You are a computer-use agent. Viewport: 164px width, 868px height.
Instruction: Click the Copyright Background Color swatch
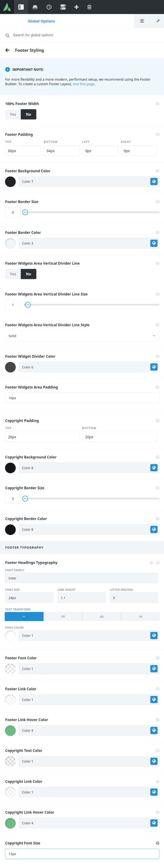coord(11,468)
